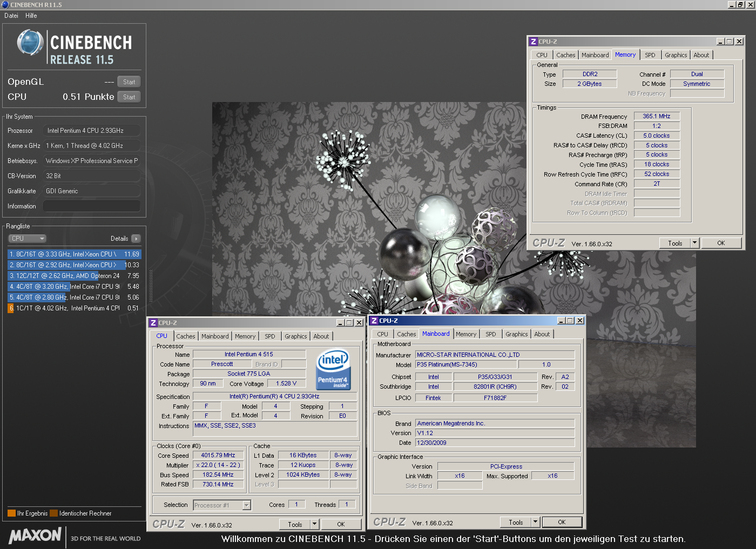Switch to Caches tab in Memory CPU-Z window
This screenshot has height=549, width=756.
[x=566, y=55]
